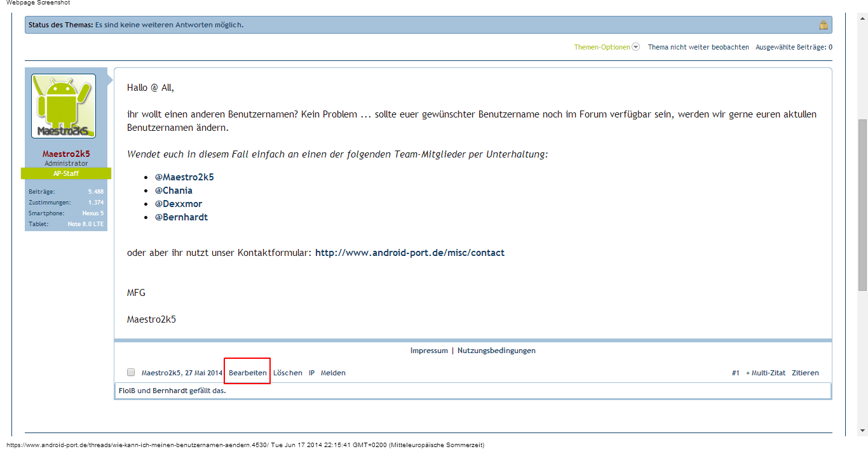
Task: Follow the android-port.de contact form URL
Action: (x=409, y=253)
